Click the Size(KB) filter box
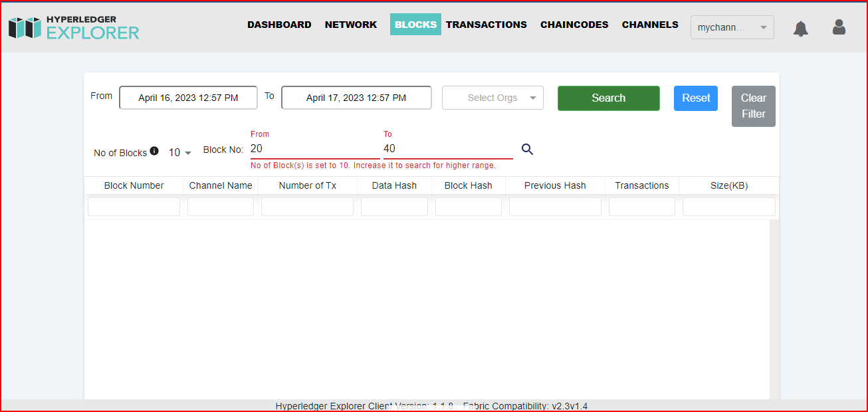This screenshot has height=412, width=868. pyautogui.click(x=729, y=207)
